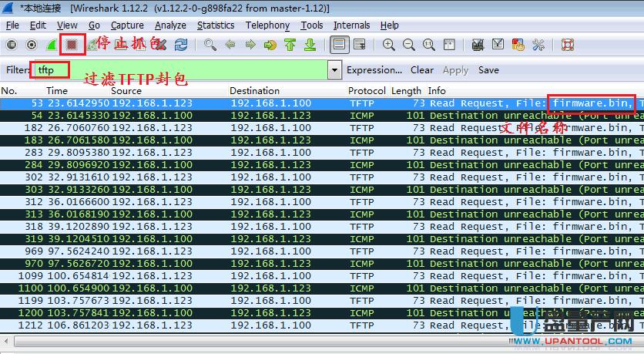Click the help lifebuoy icon
The width and height of the screenshot is (644, 354).
tap(568, 45)
